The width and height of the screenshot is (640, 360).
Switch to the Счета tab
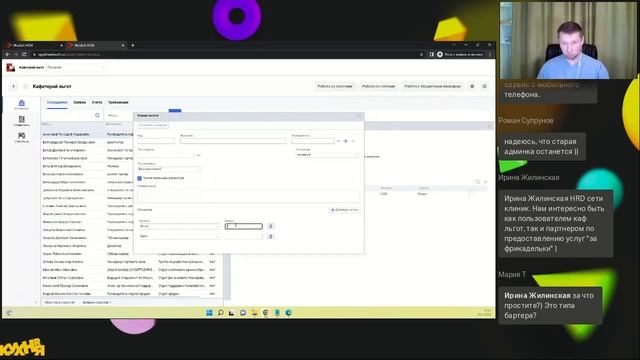(97, 102)
